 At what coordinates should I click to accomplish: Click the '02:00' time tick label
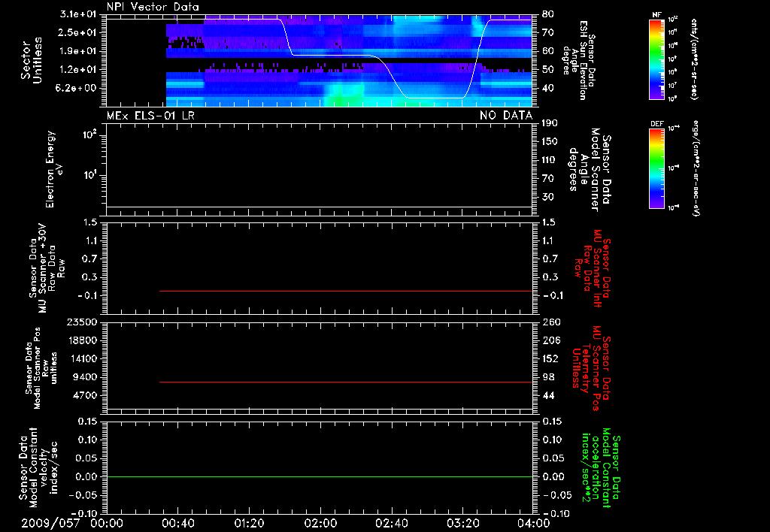pyautogui.click(x=320, y=523)
